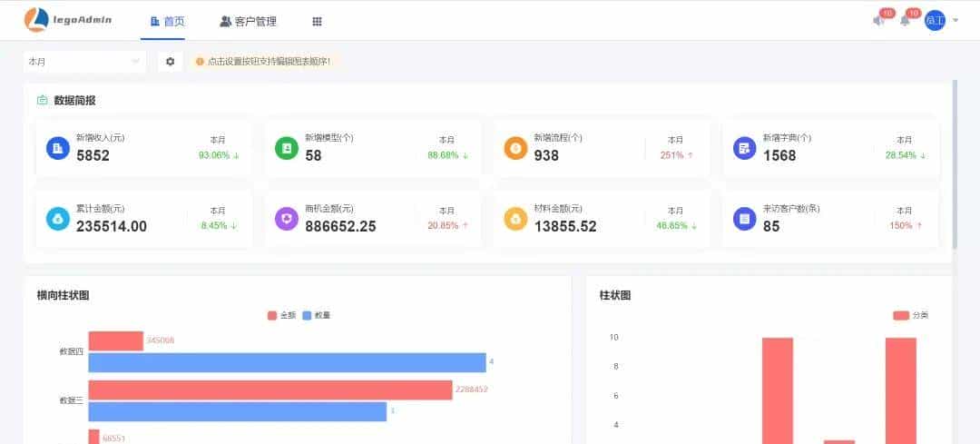Click the 材料金额(元) yellow card icon
Screen dimensions: 980x444
516,219
